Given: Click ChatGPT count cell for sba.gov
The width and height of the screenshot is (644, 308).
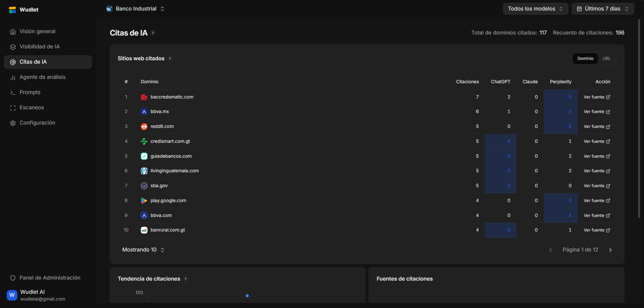Looking at the screenshot, I should coord(501,186).
